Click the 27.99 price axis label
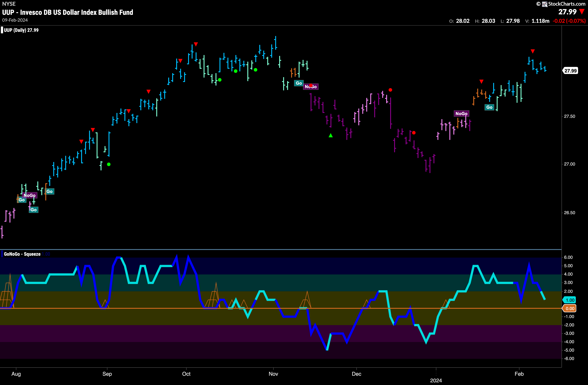Viewport: 588px width, 385px height. point(571,71)
